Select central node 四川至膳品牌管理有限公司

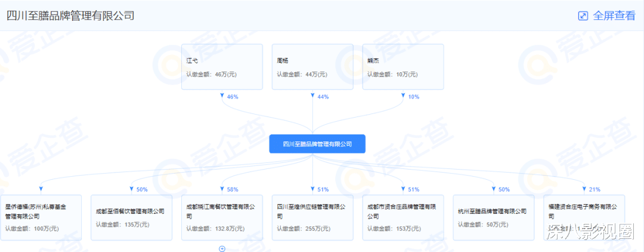(x=317, y=144)
